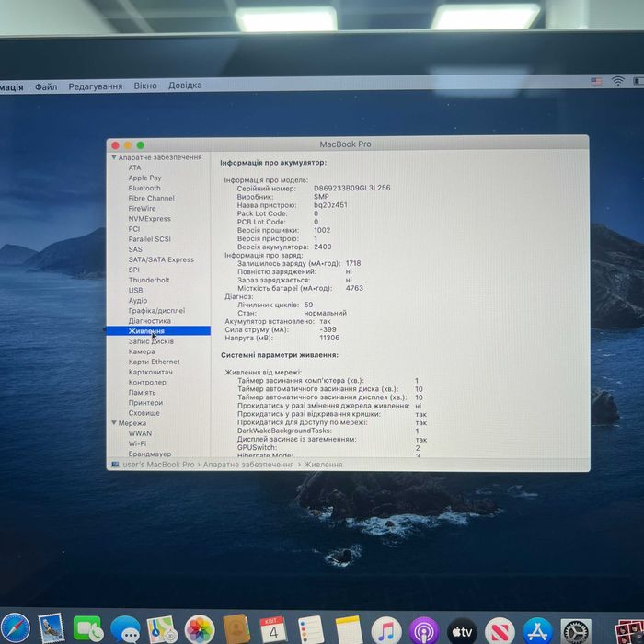Select ATA in the sidebar
The width and height of the screenshot is (644, 644).
coord(134,167)
